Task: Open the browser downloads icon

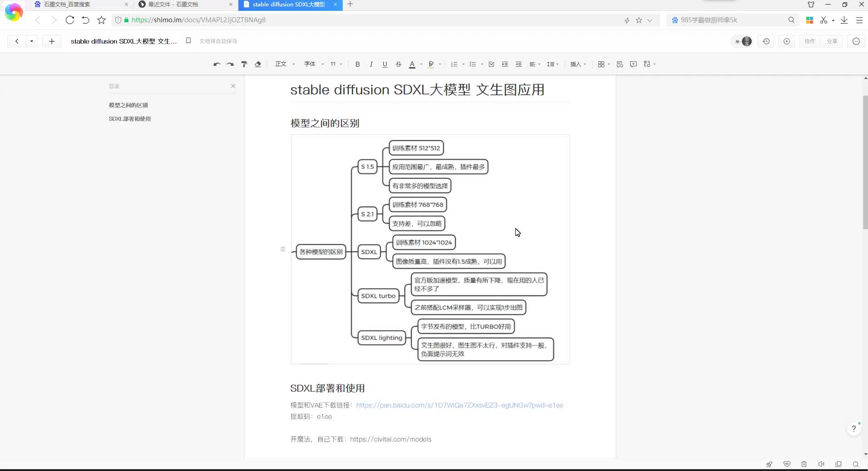Action: pyautogui.click(x=844, y=20)
